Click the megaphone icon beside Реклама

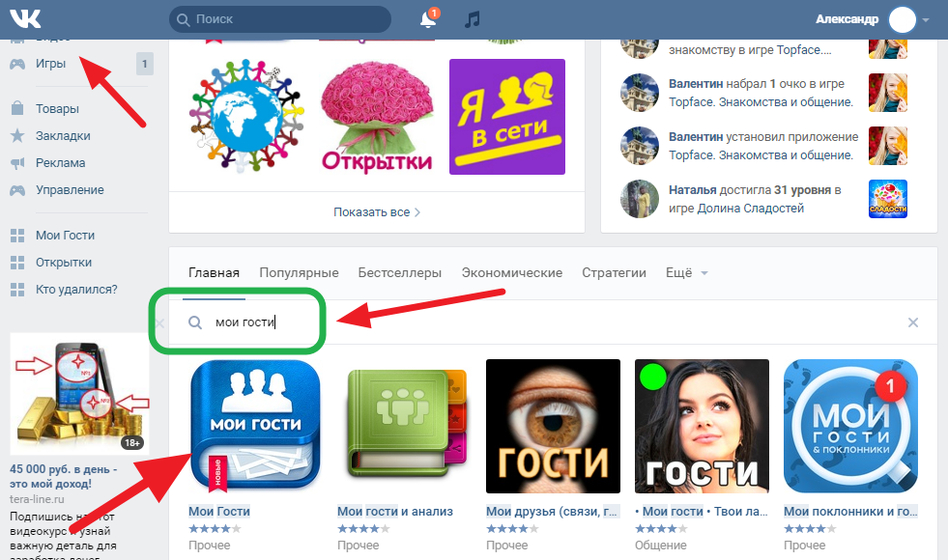tap(17, 163)
